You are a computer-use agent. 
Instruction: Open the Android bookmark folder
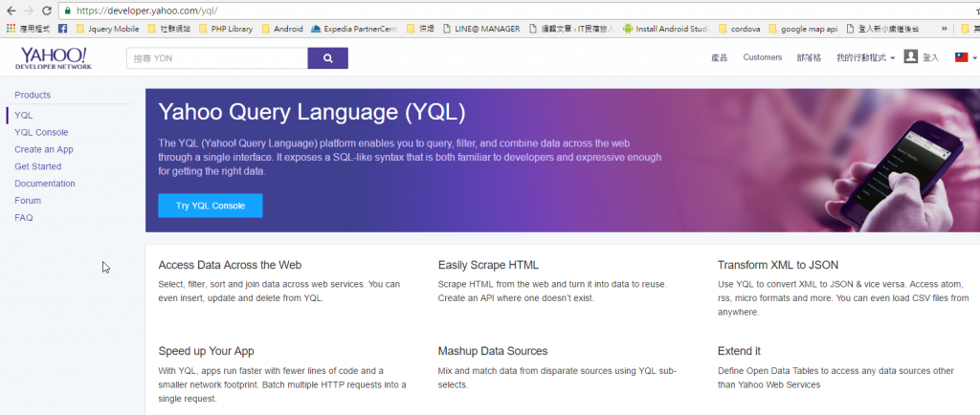(282, 29)
